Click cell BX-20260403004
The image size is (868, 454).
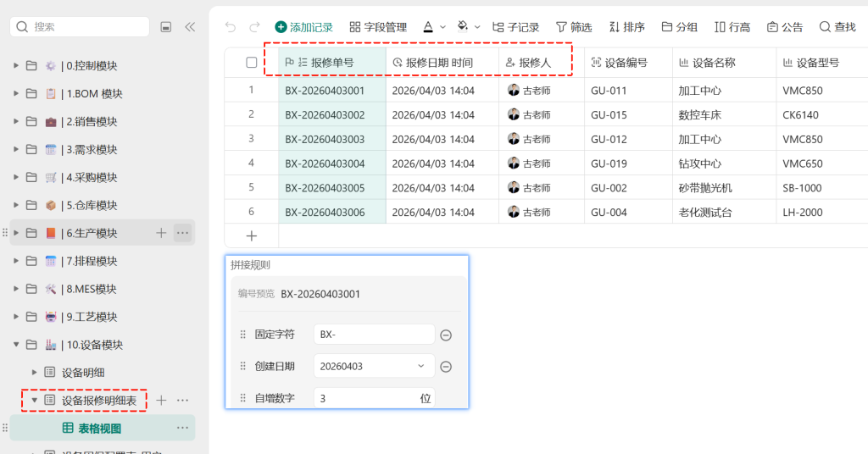click(x=332, y=163)
